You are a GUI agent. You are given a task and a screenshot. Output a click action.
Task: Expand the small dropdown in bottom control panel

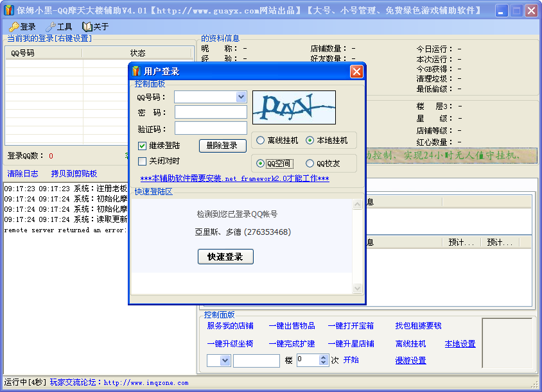tap(225, 361)
